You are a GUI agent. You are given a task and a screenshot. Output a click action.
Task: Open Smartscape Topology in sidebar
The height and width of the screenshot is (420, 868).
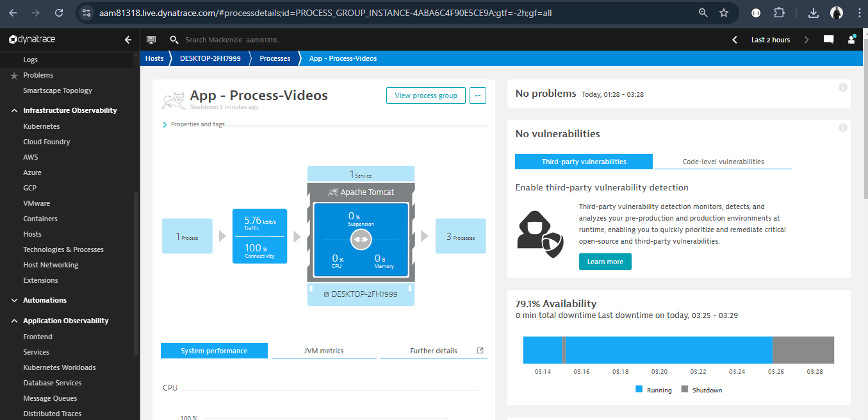(58, 90)
